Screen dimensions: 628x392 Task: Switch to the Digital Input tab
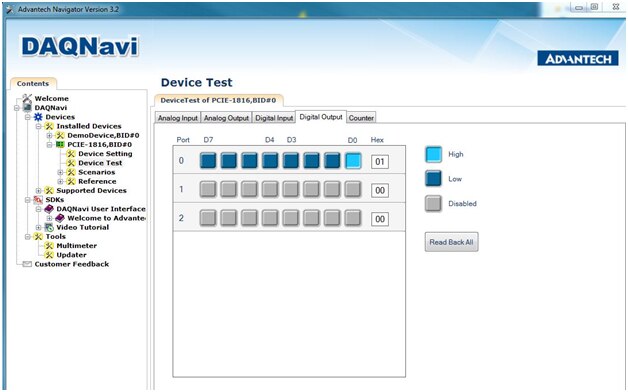[274, 118]
